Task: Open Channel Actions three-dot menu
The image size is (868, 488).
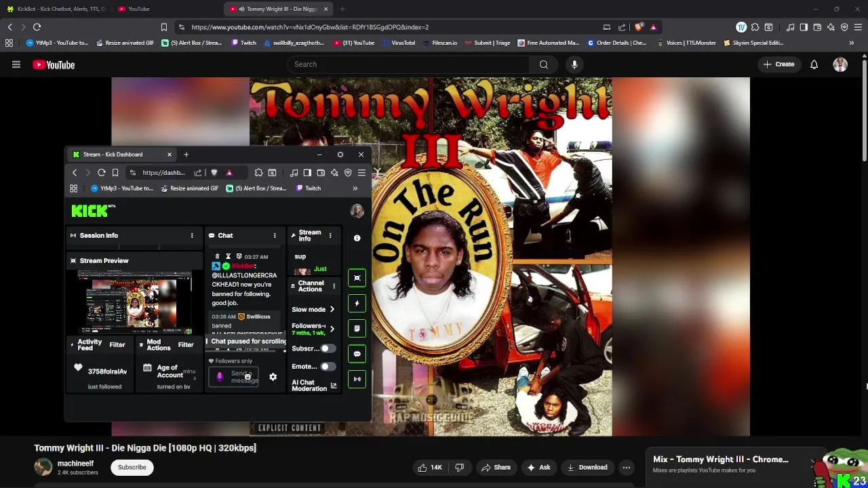Action: click(334, 287)
